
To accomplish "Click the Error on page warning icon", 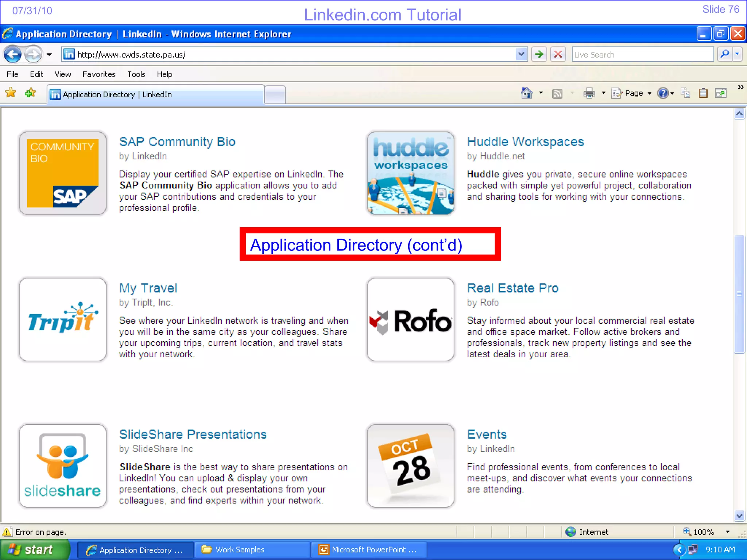I will [x=7, y=532].
